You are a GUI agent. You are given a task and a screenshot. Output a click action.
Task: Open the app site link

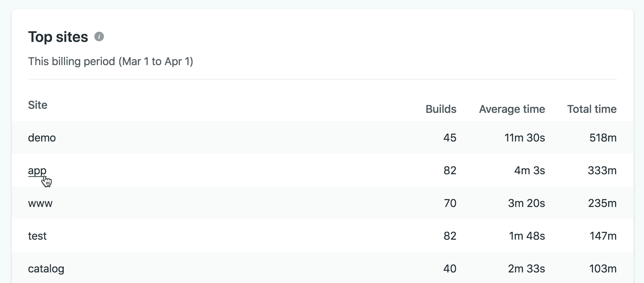point(37,170)
